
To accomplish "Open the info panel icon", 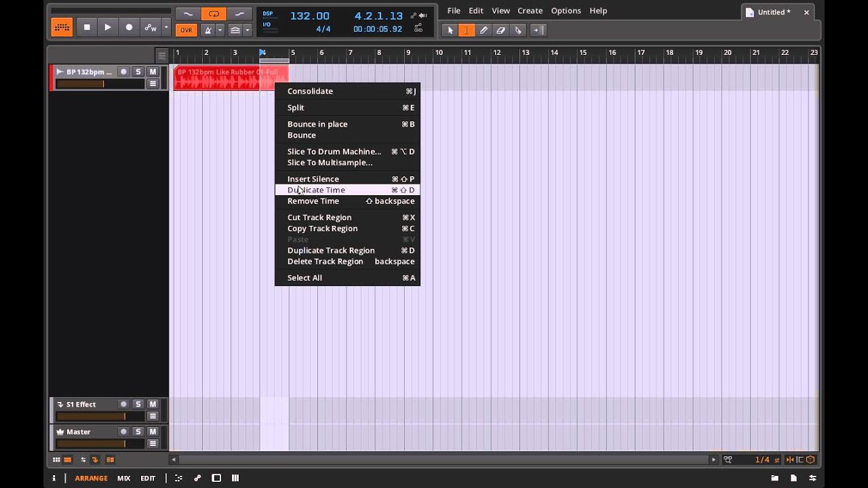I will (x=54, y=478).
